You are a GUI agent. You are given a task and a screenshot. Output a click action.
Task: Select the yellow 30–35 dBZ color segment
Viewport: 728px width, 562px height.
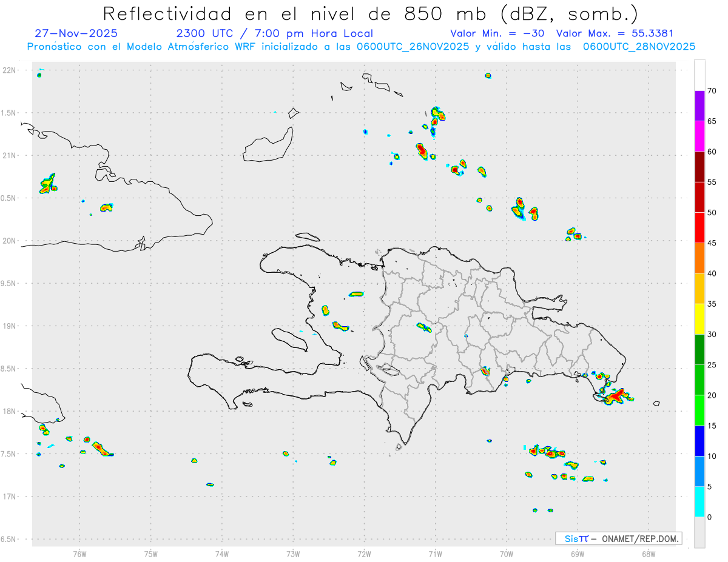point(699,319)
